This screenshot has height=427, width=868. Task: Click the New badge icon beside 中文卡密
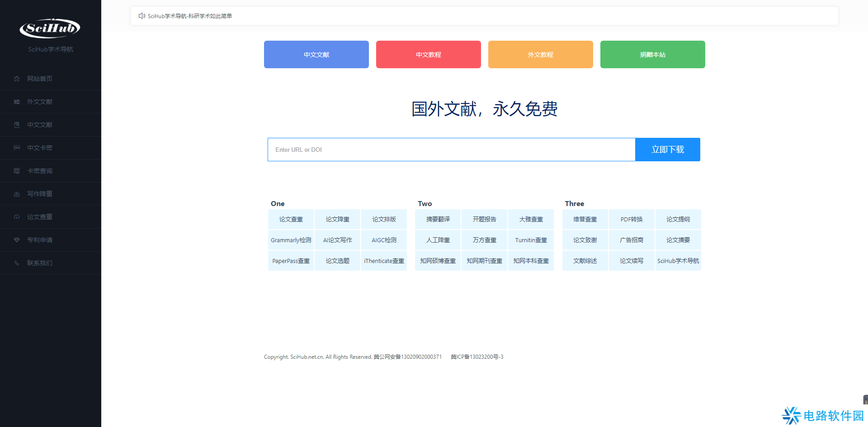click(17, 148)
